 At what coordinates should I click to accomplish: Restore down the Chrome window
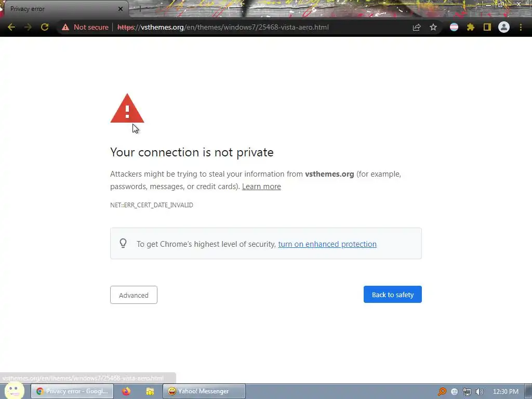(x=501, y=4)
